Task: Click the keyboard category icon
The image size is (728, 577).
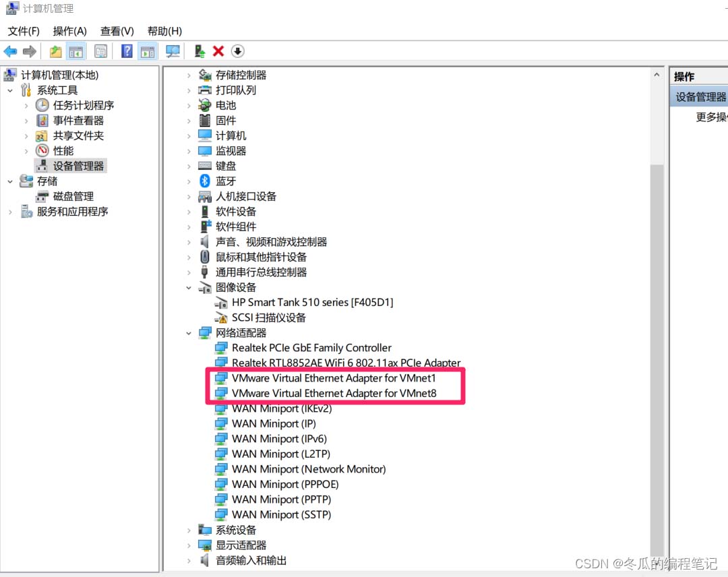Action: tap(205, 166)
